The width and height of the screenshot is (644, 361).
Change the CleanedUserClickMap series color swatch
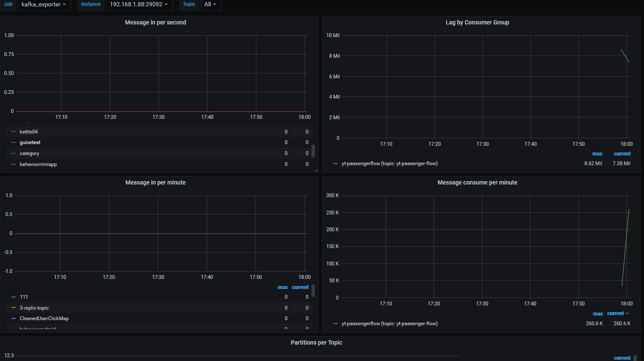[x=13, y=319]
